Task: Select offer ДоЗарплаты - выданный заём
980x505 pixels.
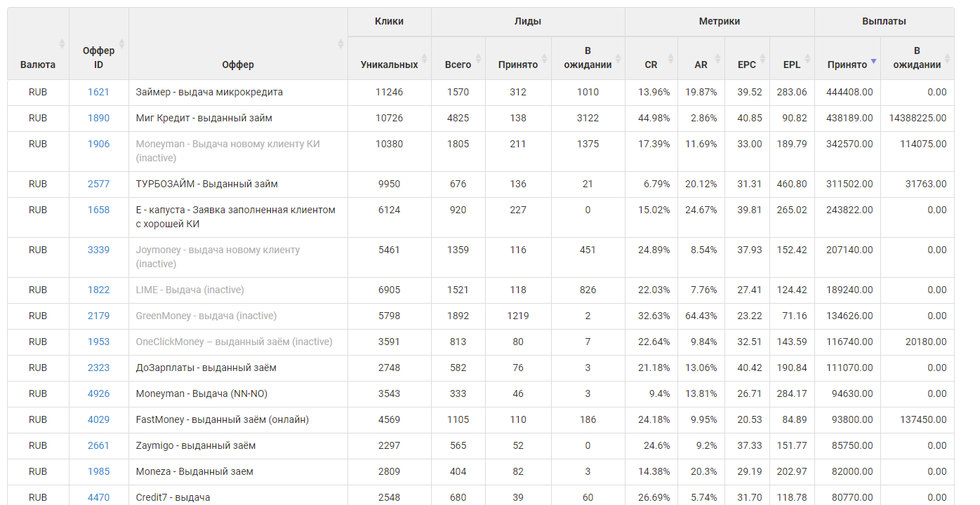Action: tap(206, 368)
